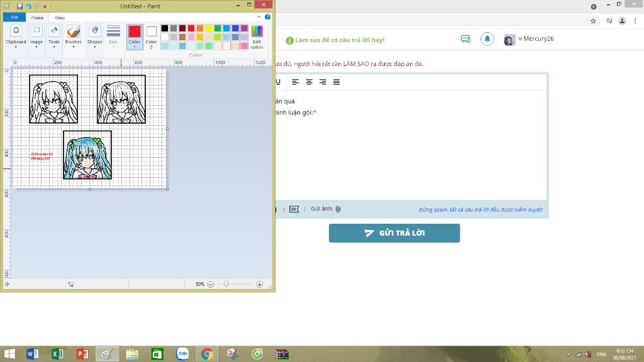Click the Mercury26 avatar picture
Screen dimensions: 644x362
509,40
